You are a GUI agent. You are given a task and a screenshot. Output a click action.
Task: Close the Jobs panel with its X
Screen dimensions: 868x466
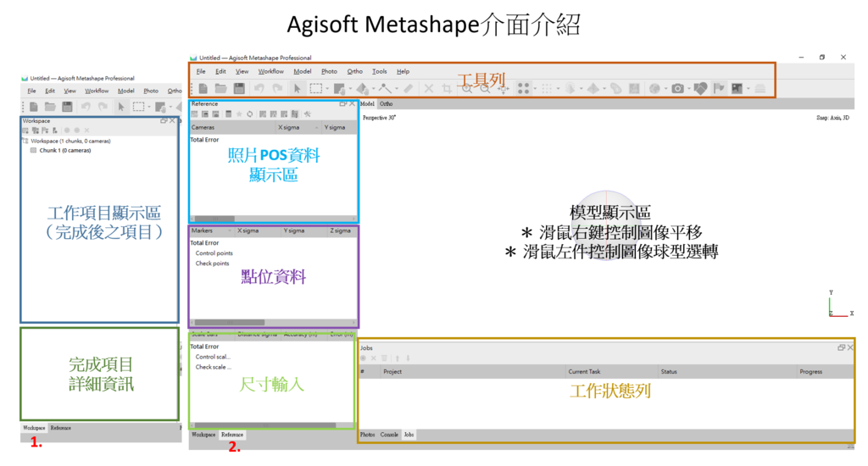(850, 347)
